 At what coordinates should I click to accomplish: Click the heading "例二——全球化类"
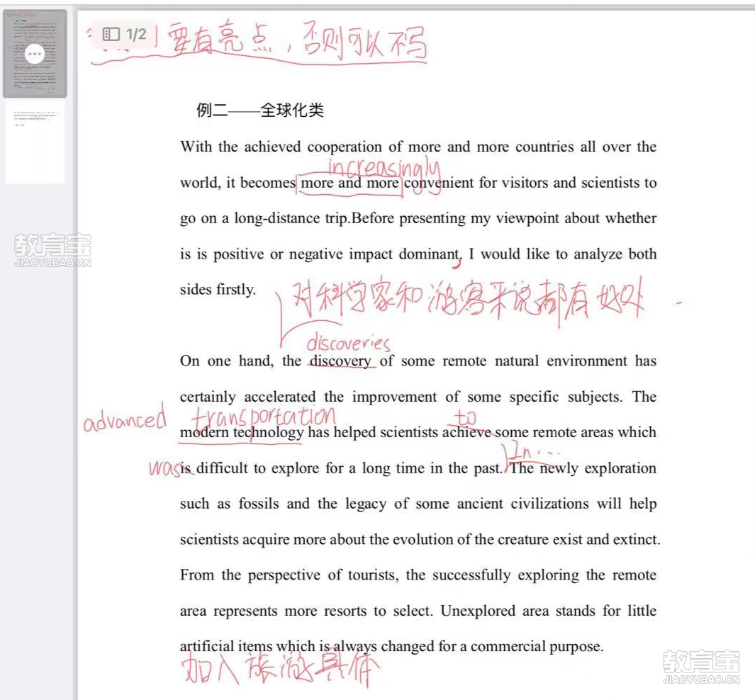click(260, 110)
